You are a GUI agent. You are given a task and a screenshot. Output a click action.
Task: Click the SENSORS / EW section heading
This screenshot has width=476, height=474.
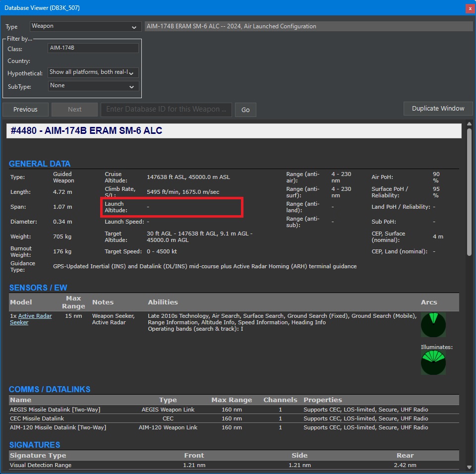(x=38, y=288)
